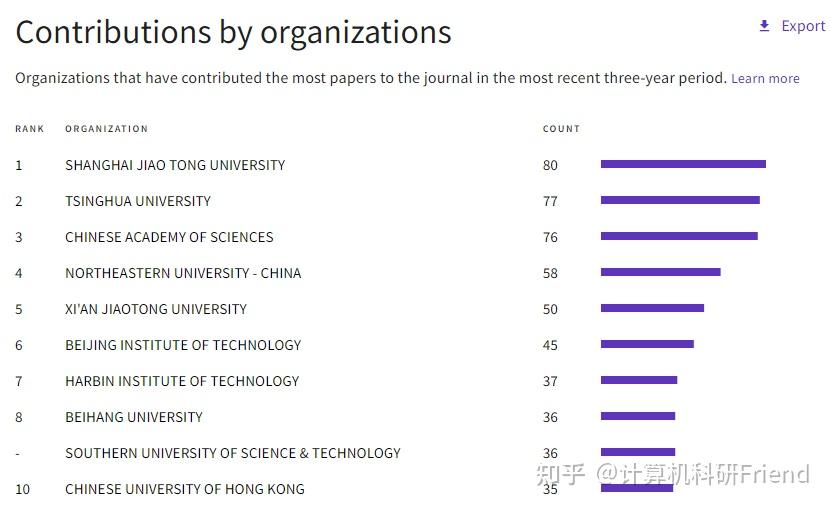Screen dimensions: 831x507
Task: Select Northeastern University - China entry
Action: pyautogui.click(x=183, y=273)
